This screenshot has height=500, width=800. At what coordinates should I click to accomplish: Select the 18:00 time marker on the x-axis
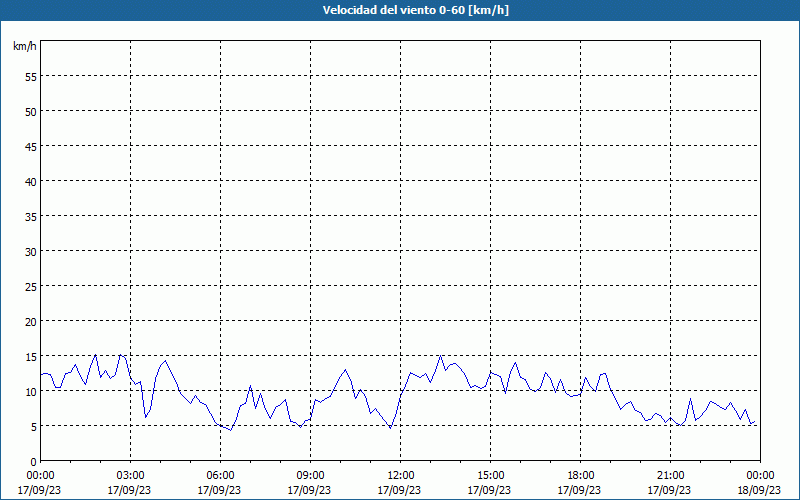click(x=580, y=475)
